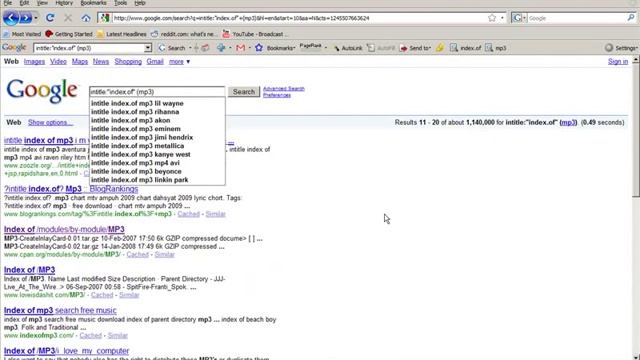Go back with the browser Back arrow
This screenshot has height=360, width=640.
point(11,18)
